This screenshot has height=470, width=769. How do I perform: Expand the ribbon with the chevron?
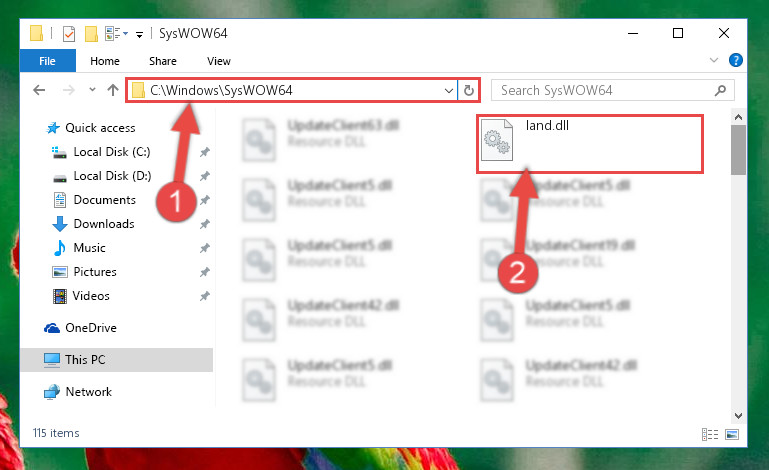(x=714, y=60)
